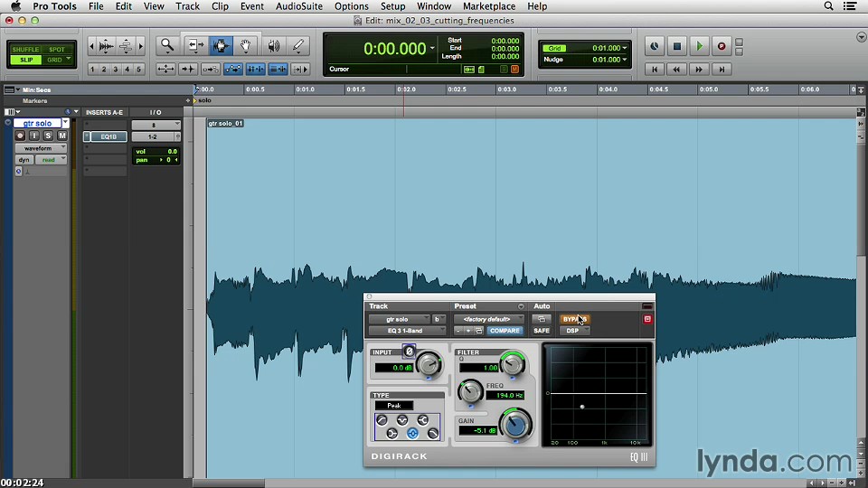Open the Spotlight search icon
Screen dimensions: 868x488
[x=828, y=6]
